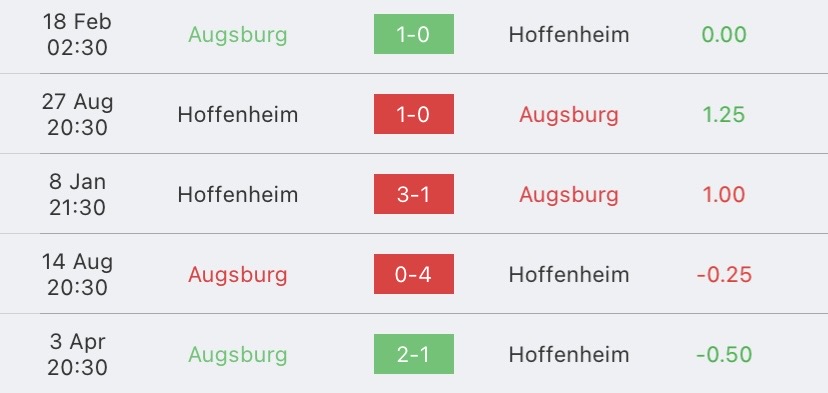Open the 3-1 score badge

[413, 194]
